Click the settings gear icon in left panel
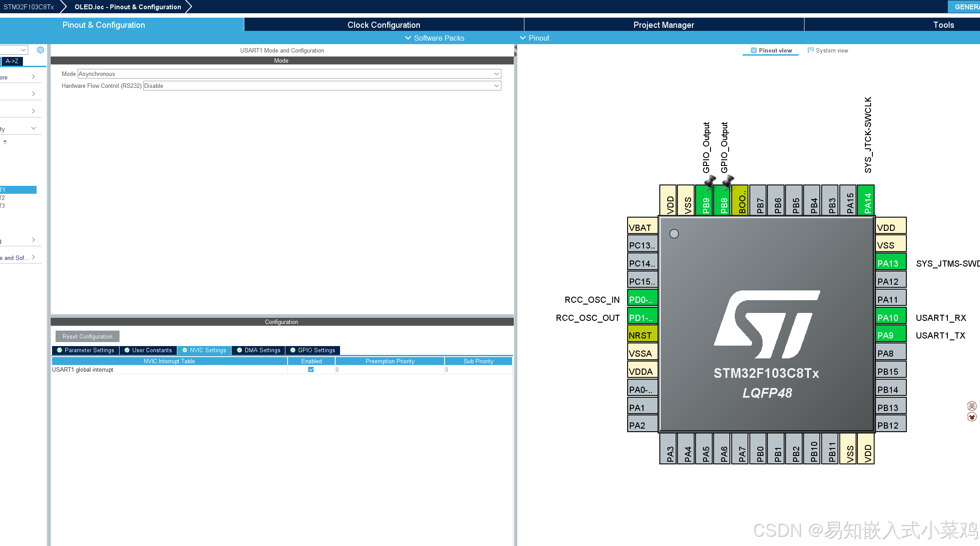This screenshot has height=546, width=980. (41, 50)
